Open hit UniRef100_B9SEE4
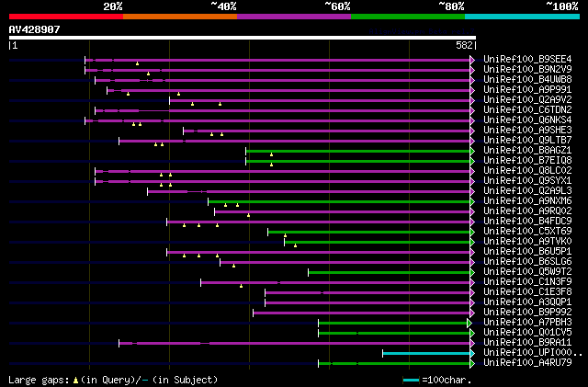588x387 pixels. coord(527,60)
